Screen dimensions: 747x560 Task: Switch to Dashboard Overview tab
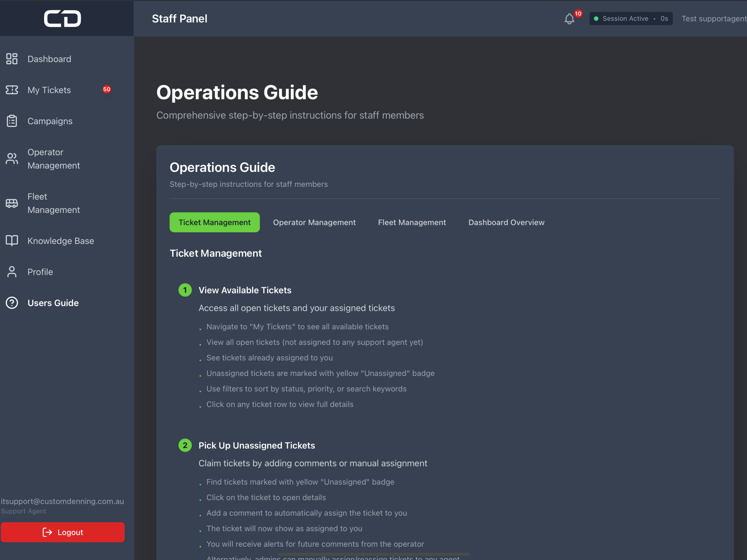pos(506,222)
